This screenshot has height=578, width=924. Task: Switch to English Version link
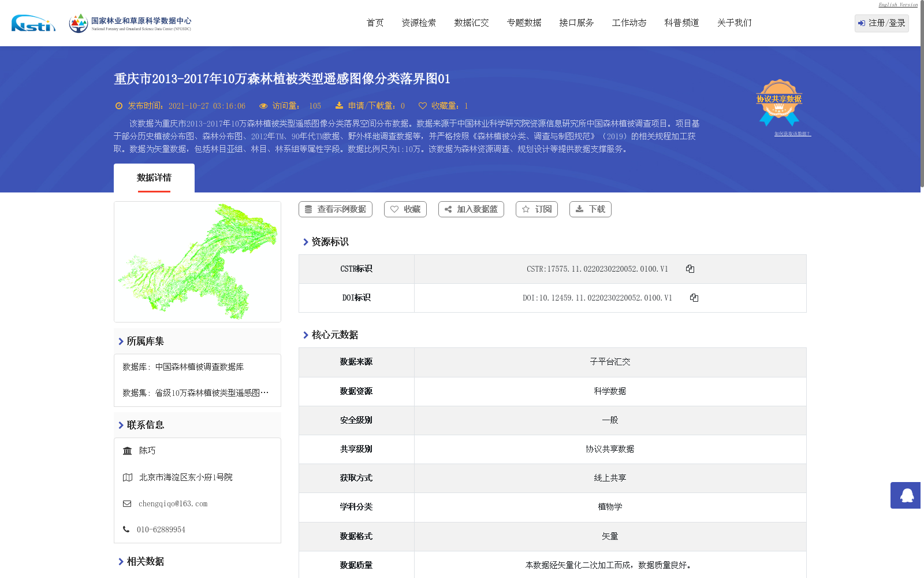[x=898, y=5]
